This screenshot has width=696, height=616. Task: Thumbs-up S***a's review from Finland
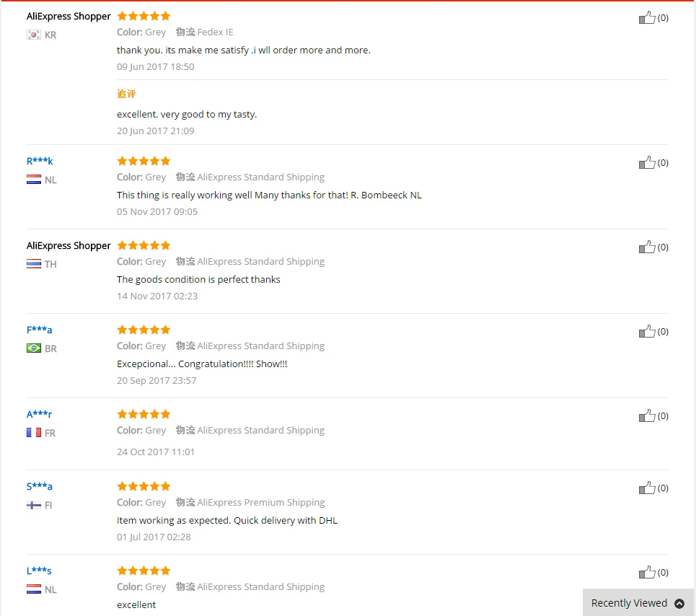[x=647, y=488]
